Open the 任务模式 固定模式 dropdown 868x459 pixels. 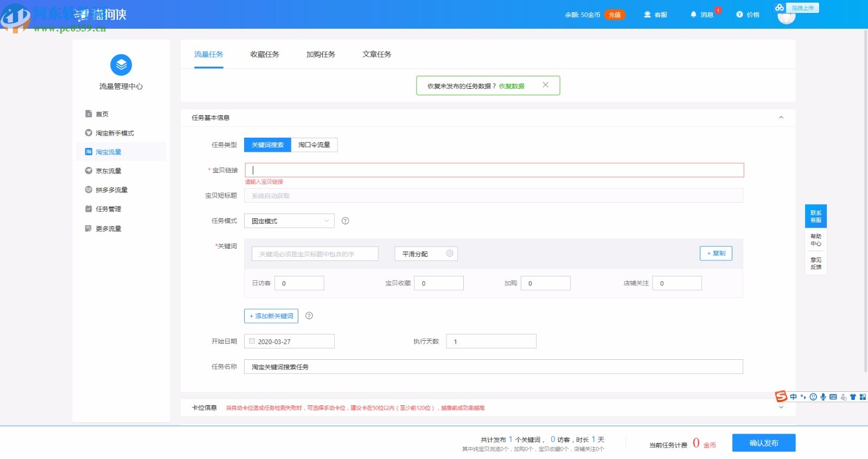[x=289, y=221]
